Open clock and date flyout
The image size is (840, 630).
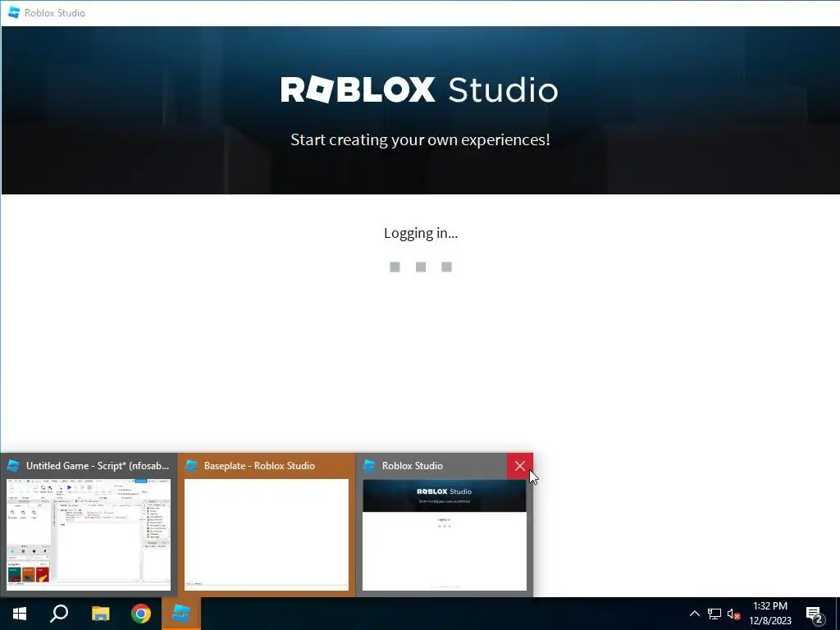click(769, 614)
